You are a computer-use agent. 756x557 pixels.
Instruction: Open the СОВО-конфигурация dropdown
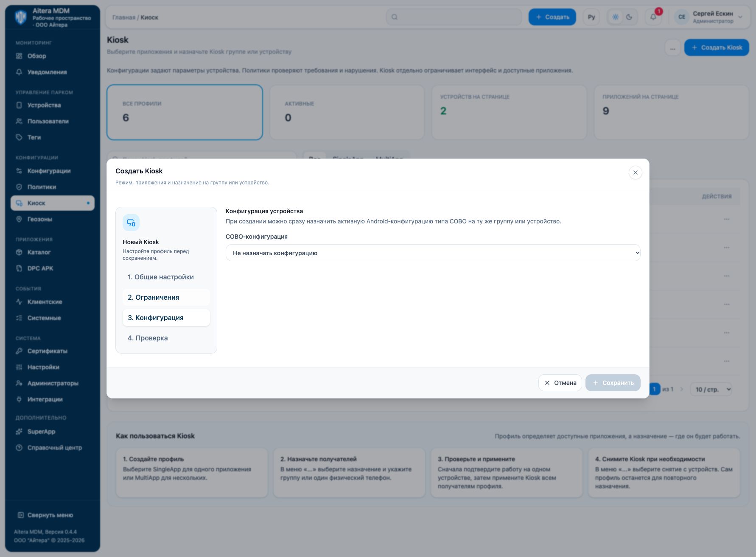[433, 253]
